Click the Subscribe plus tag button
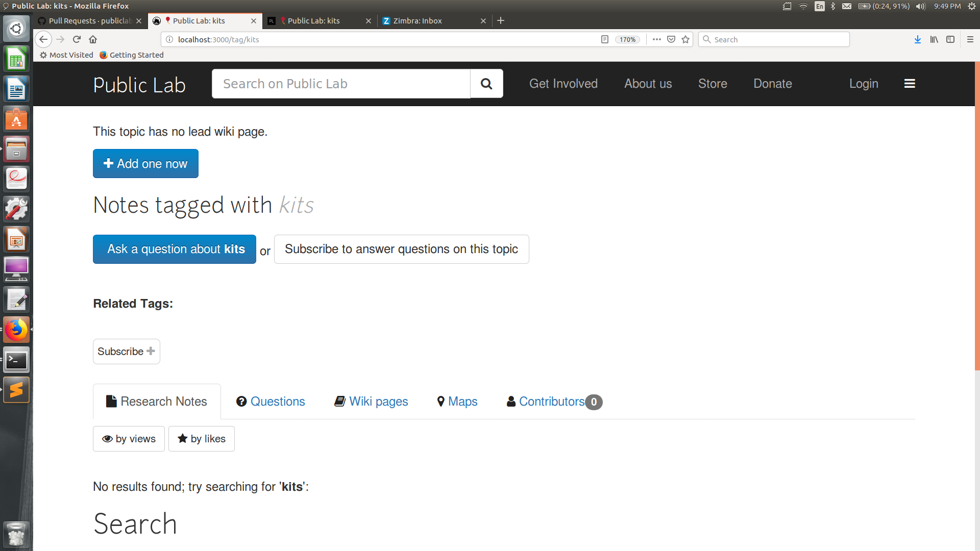The width and height of the screenshot is (980, 551). [126, 352]
